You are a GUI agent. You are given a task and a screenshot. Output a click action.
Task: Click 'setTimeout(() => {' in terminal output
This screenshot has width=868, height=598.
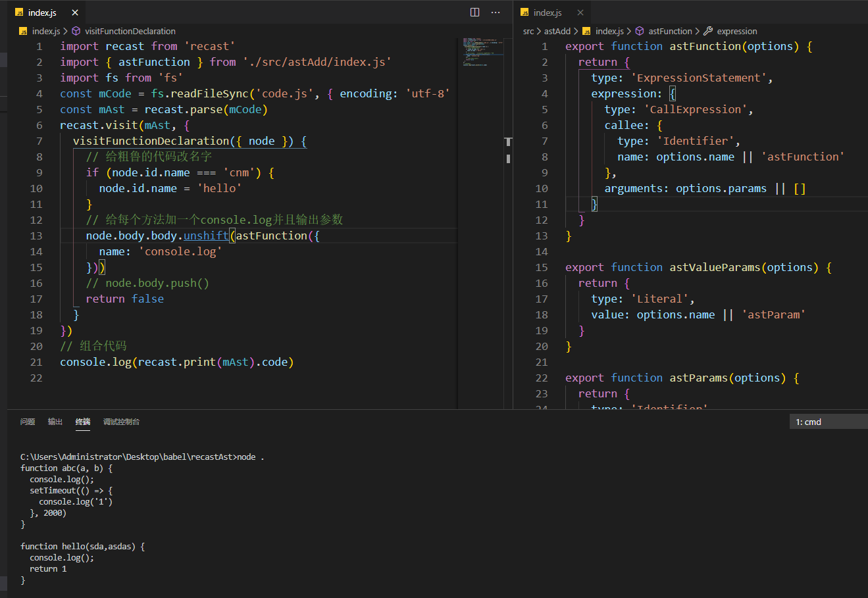click(x=71, y=490)
